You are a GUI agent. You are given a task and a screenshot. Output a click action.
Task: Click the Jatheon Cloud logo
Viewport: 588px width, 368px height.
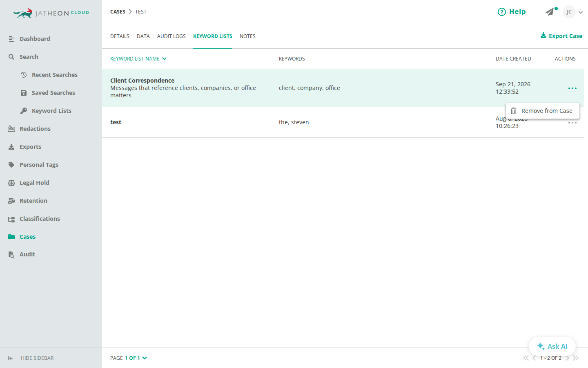click(x=51, y=13)
